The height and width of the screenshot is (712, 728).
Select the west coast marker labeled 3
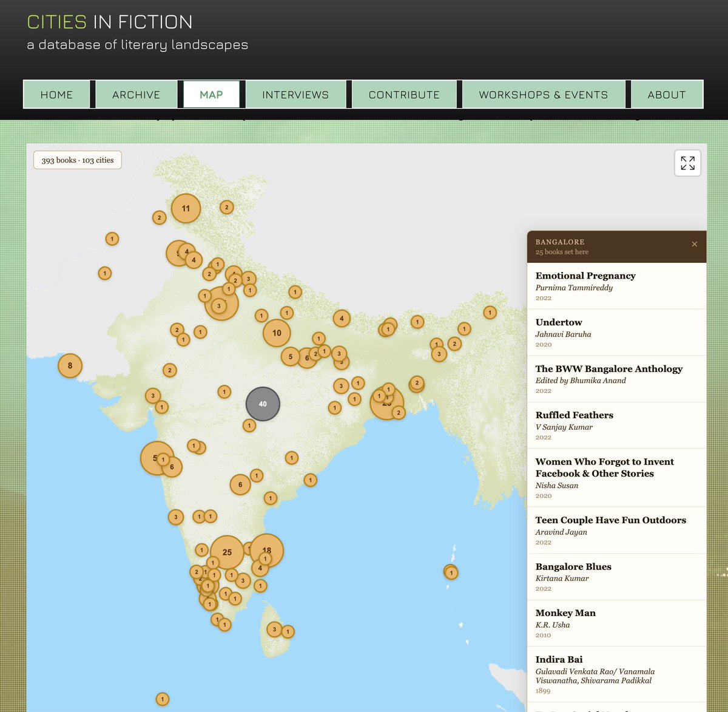(175, 517)
